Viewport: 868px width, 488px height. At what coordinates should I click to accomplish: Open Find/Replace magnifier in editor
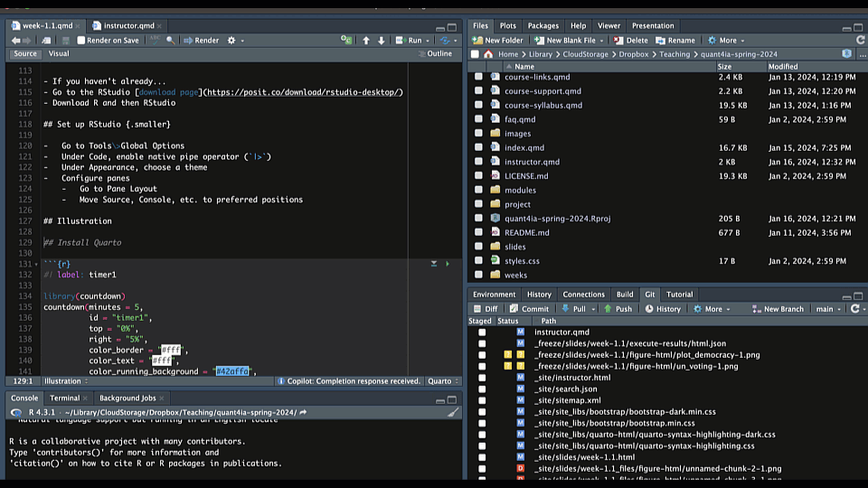pos(171,41)
